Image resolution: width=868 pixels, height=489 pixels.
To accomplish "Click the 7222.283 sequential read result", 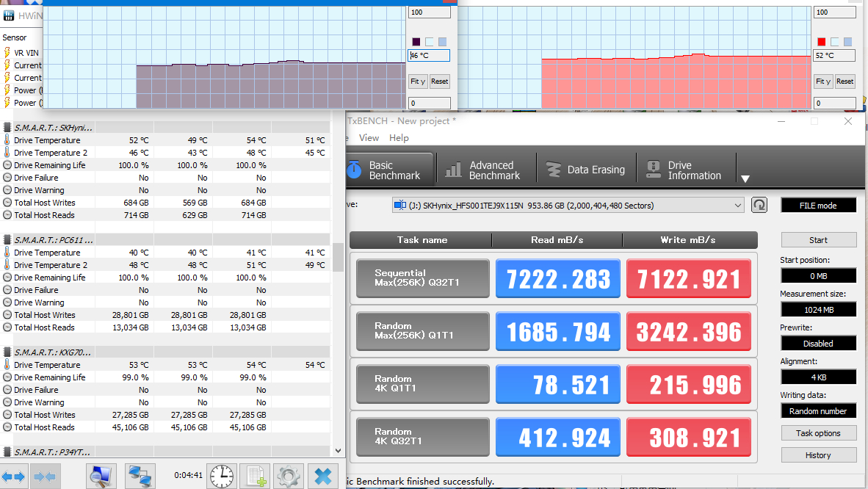I will (558, 278).
